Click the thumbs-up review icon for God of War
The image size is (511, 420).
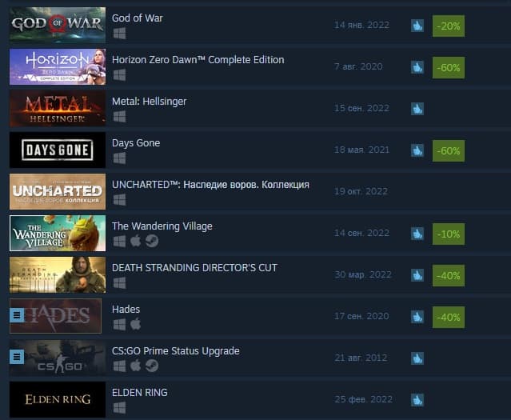417,26
